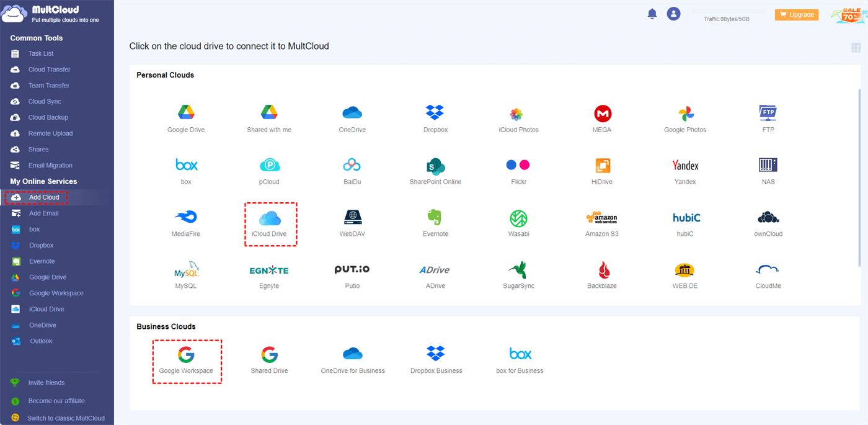The height and width of the screenshot is (425, 868).
Task: Switch to classic MultCloud
Action: 66,418
